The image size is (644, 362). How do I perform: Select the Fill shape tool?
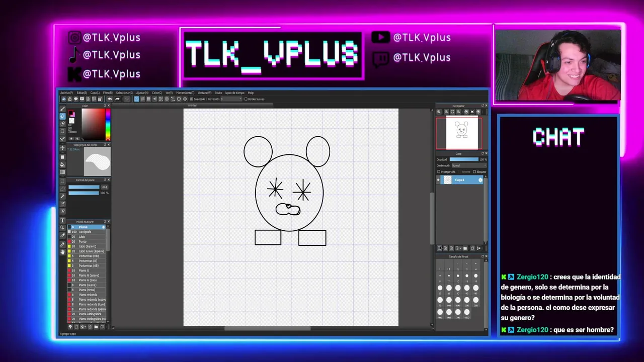[62, 157]
